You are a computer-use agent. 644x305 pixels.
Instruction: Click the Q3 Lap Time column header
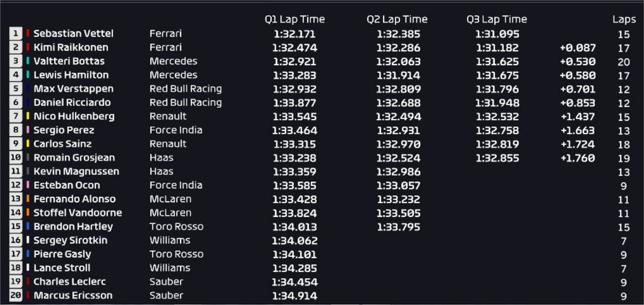[497, 19]
